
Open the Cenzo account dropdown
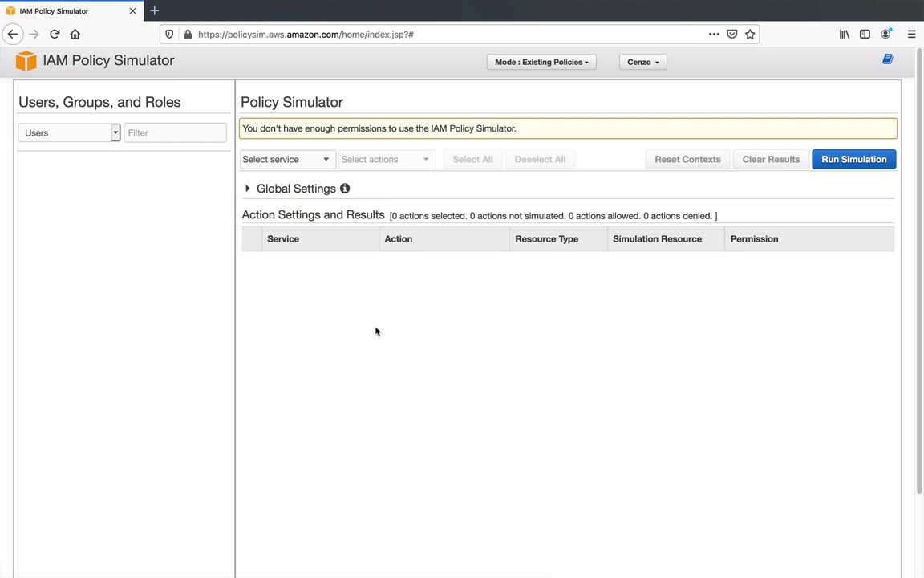point(643,62)
